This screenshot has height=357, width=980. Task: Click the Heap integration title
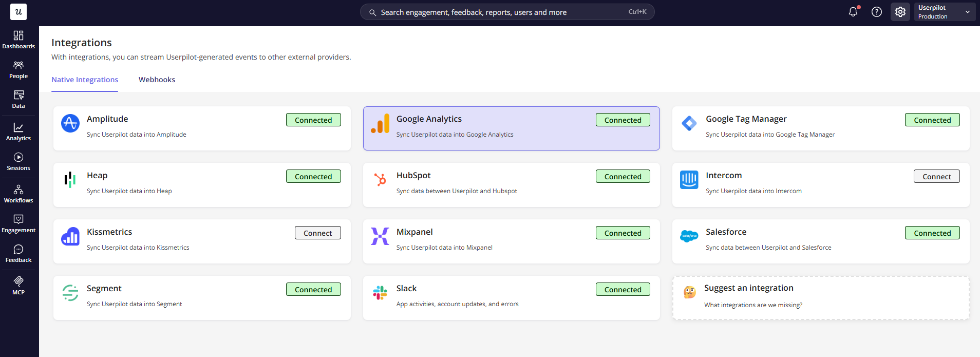97,175
